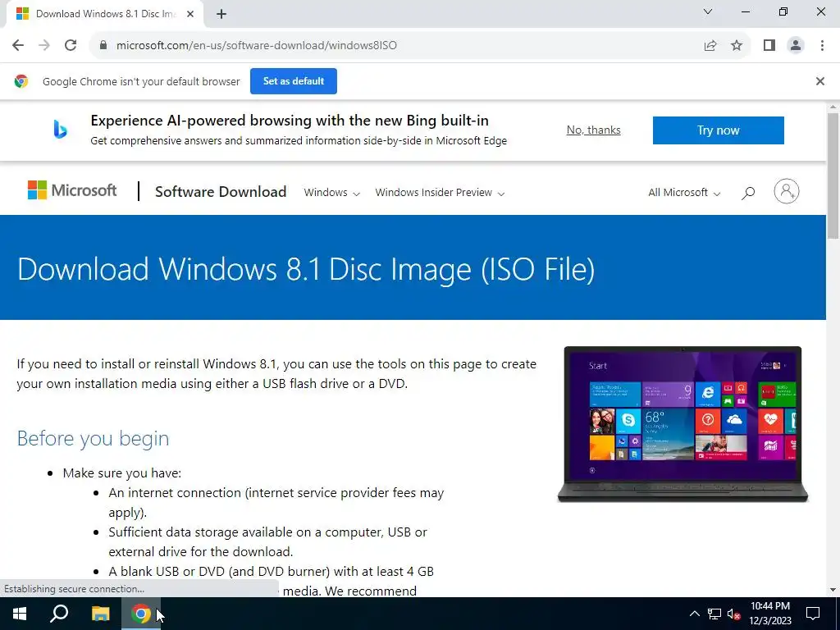The height and width of the screenshot is (630, 840).
Task: Click the text Make sure you have:
Action: 122,473
